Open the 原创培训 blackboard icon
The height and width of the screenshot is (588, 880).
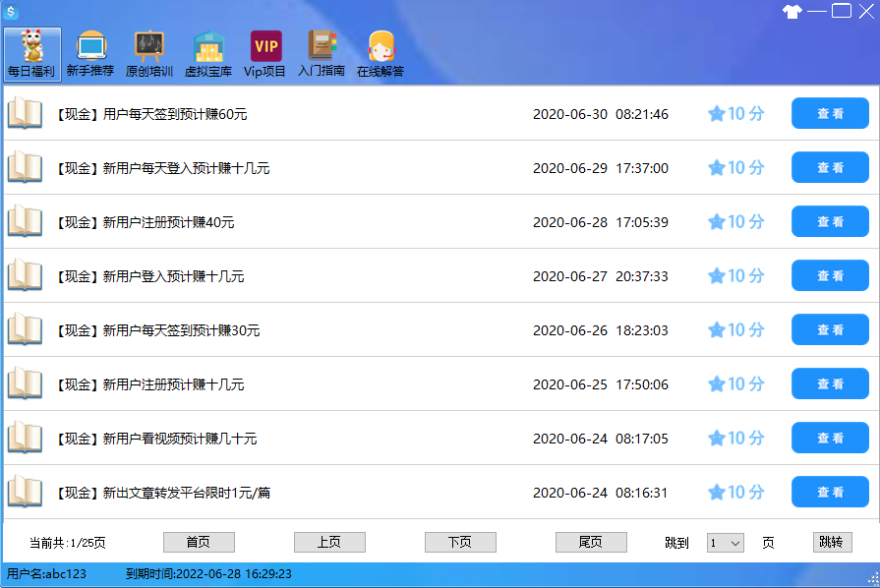(149, 47)
